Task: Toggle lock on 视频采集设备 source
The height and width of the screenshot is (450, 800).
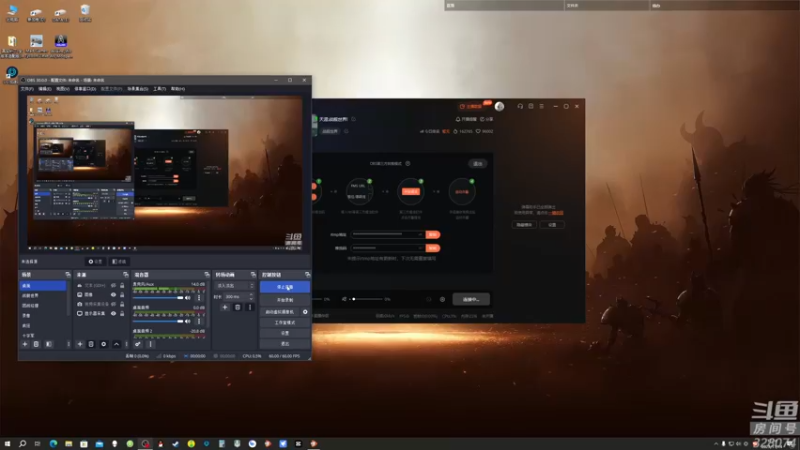Action: coord(122,304)
